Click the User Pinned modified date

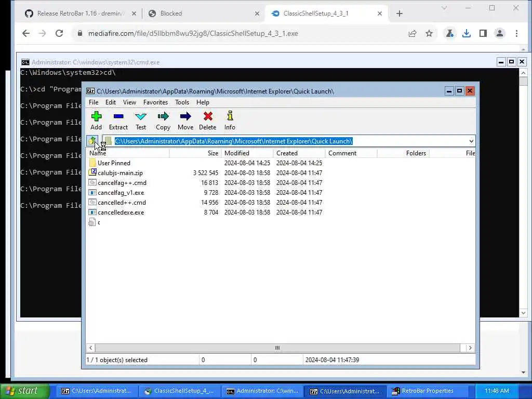click(x=247, y=163)
